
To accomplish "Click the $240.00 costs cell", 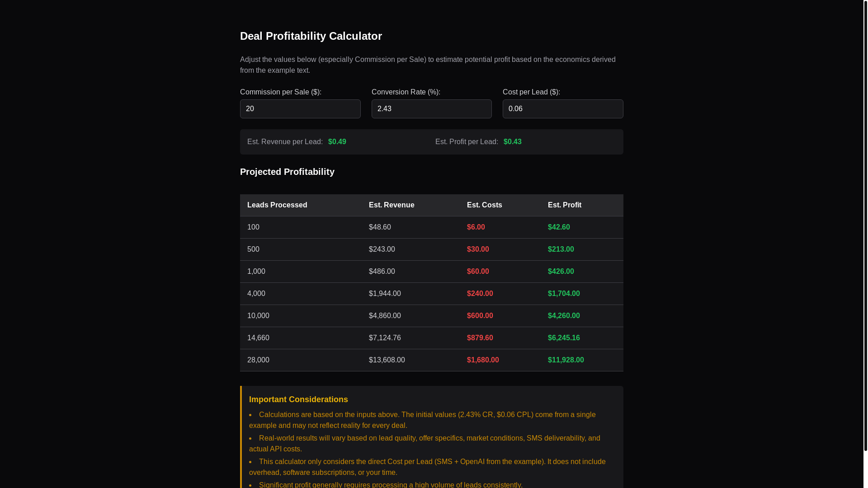I will pos(500,294).
